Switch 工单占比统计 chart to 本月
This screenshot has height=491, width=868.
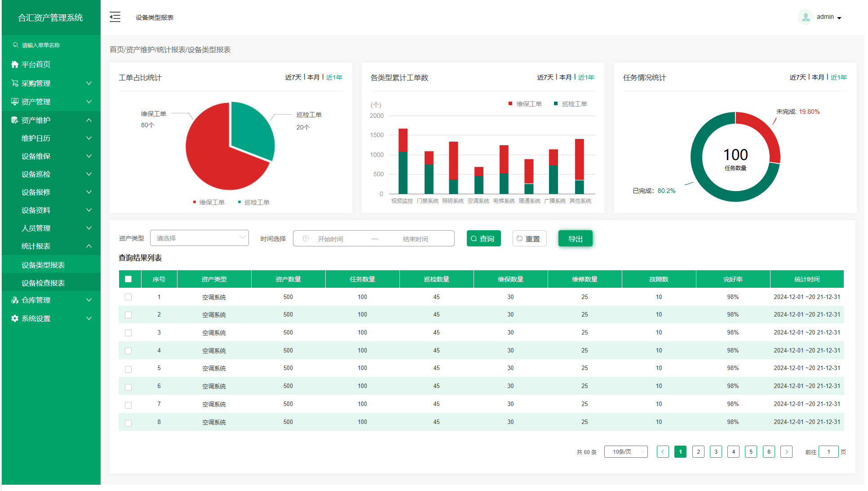[x=314, y=77]
